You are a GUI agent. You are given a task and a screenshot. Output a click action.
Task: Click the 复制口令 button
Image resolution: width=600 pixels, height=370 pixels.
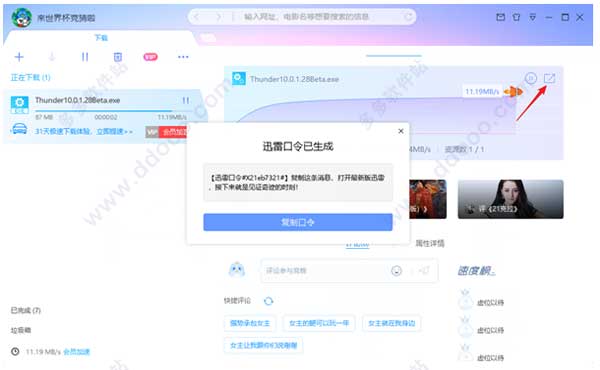coord(298,222)
